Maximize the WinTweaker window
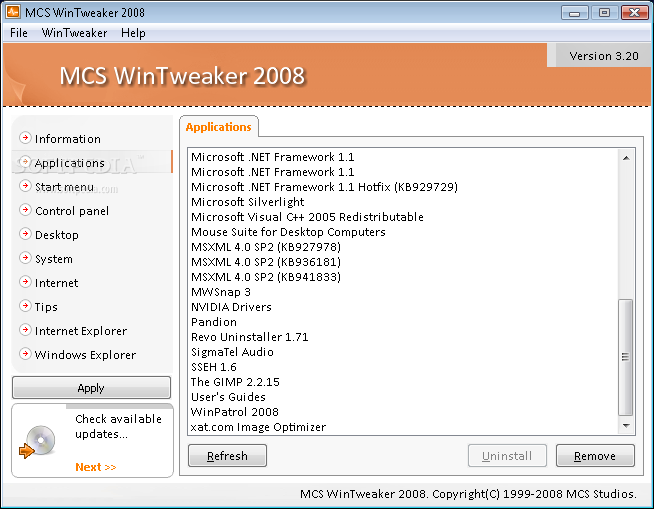This screenshot has width=654, height=509. (604, 13)
